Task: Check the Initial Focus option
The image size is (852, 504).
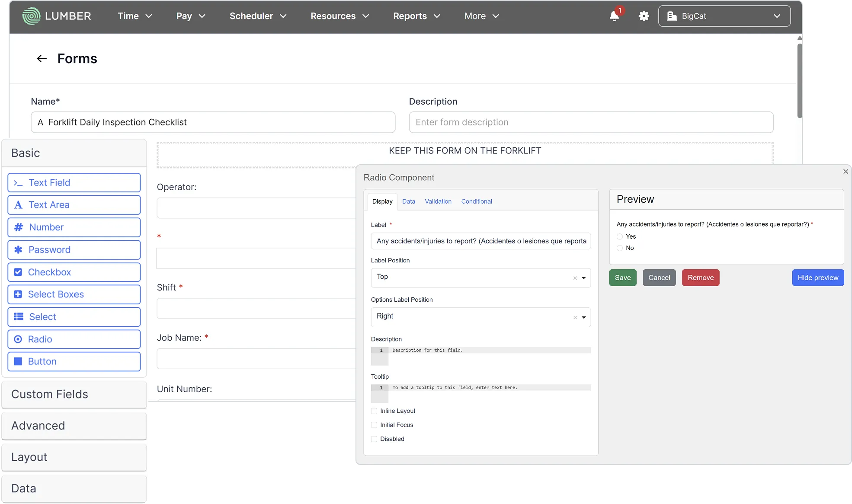Action: [374, 425]
